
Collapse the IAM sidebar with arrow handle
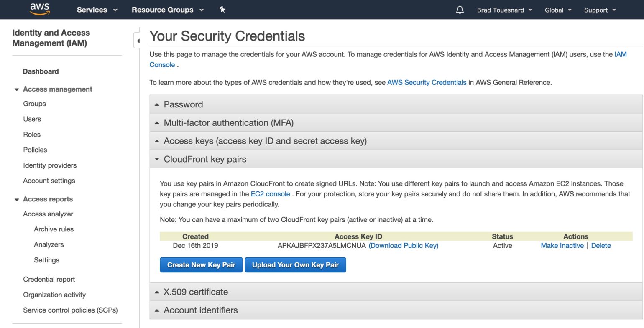[138, 41]
